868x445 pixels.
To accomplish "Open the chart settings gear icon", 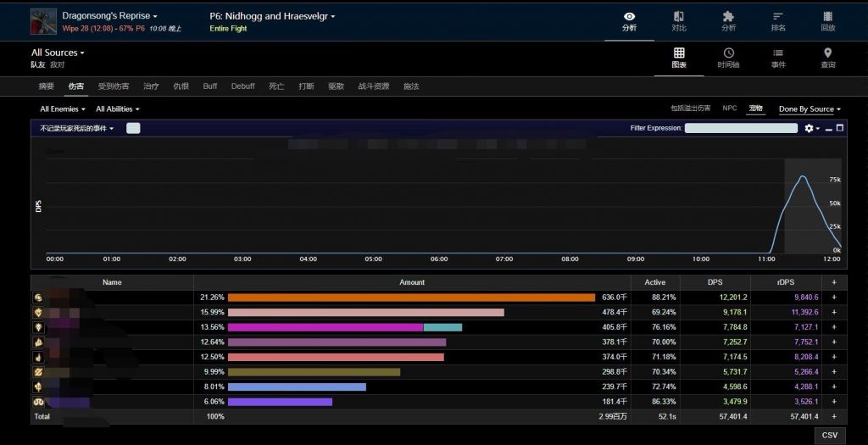I will (x=809, y=128).
